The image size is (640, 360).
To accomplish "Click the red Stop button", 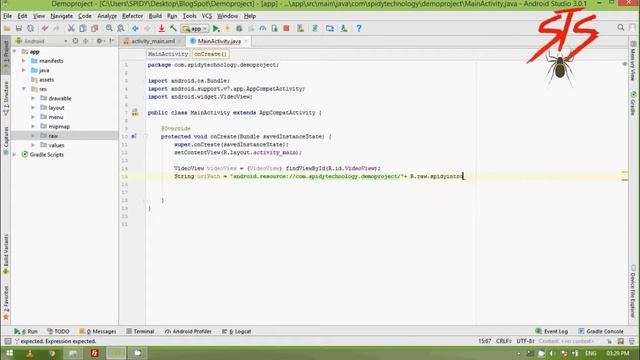I will point(287,28).
